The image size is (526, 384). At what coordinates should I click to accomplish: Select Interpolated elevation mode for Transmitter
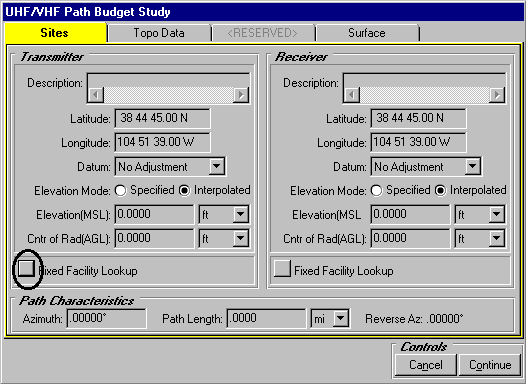[185, 190]
